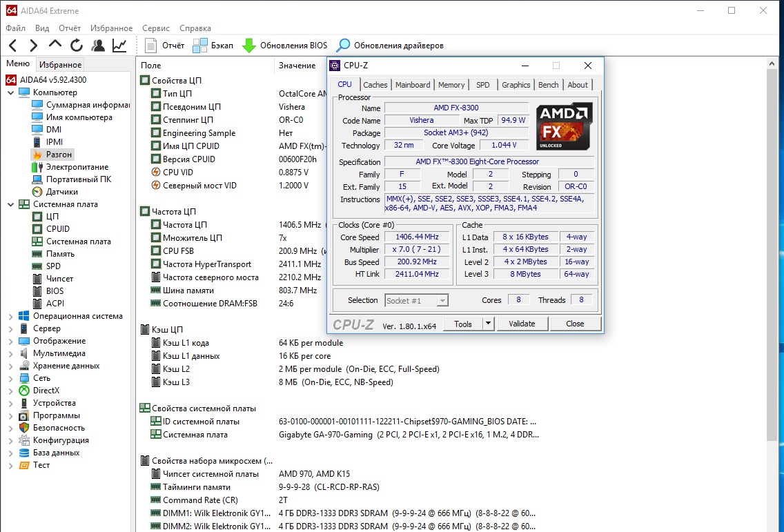Open the Избранное menu in menu bar

112,28
